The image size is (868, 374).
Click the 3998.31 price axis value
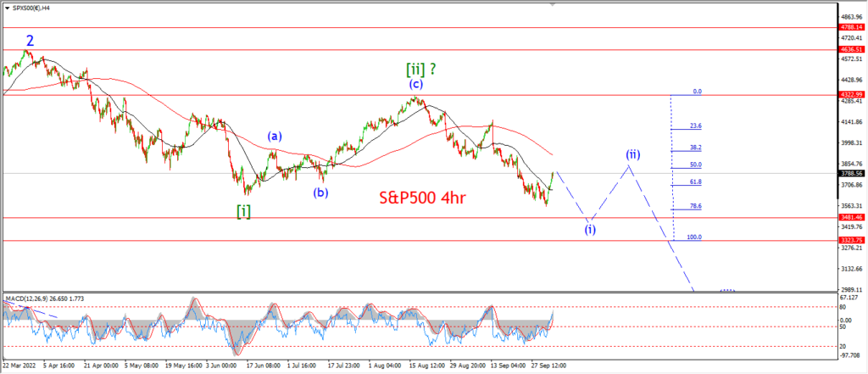[853, 143]
